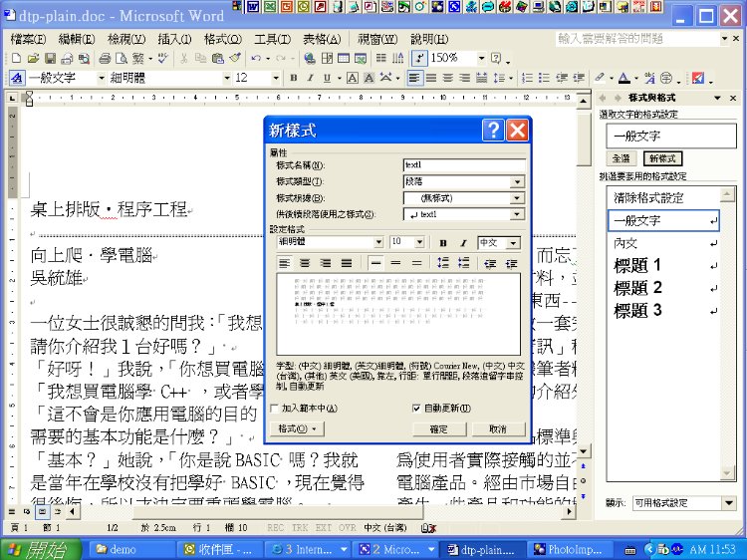Viewport: 747px width, 560px height.
Task: Click the Paste clipboard icon
Action: (x=218, y=58)
